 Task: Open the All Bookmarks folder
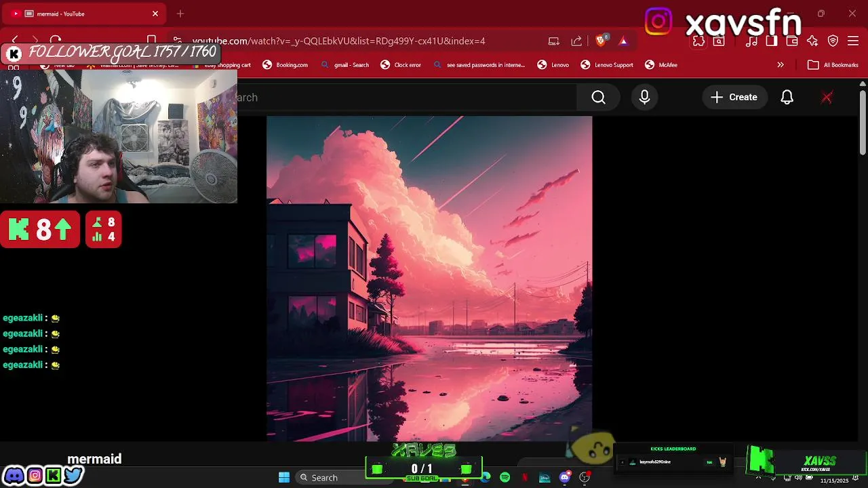tap(833, 65)
